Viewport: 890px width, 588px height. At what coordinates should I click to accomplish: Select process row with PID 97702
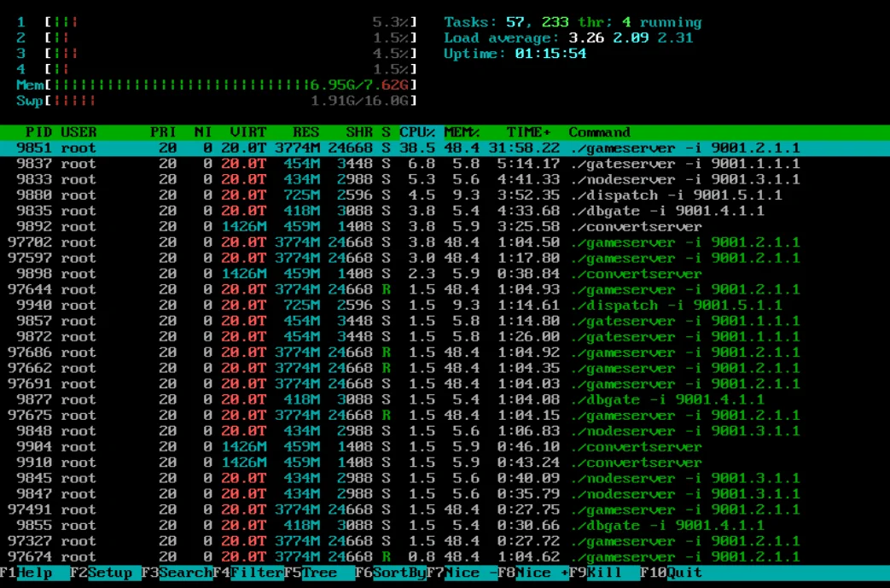(445, 242)
